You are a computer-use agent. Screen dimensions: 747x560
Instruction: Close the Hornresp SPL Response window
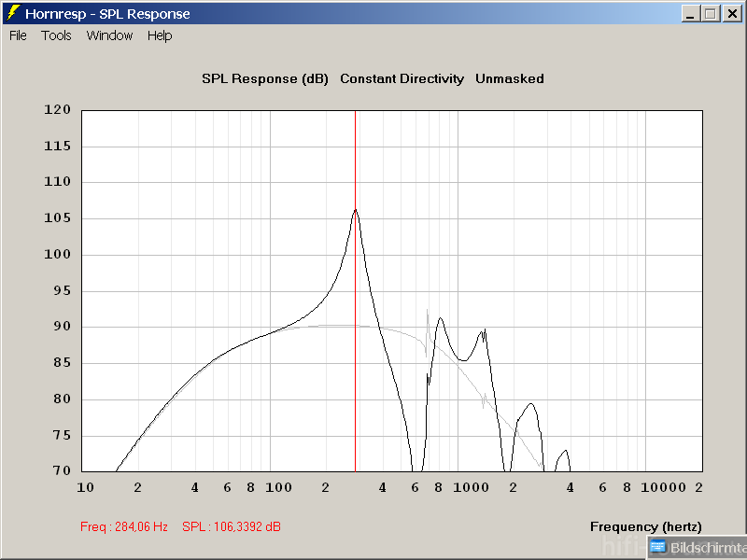click(731, 14)
